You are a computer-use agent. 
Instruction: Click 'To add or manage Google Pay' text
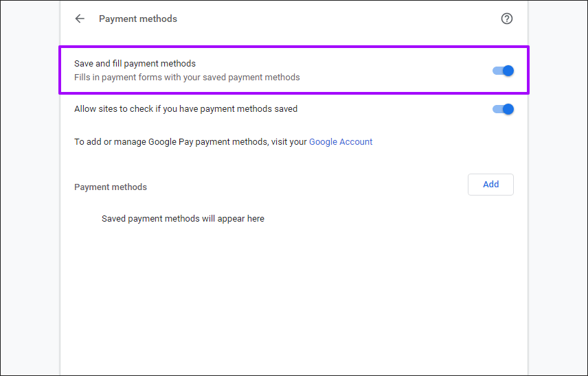[x=170, y=142]
